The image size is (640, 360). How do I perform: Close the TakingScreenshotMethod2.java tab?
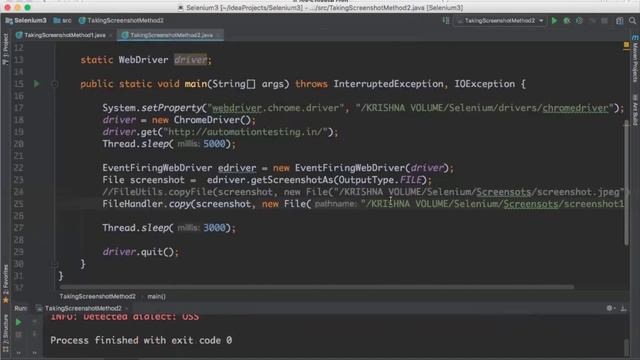click(218, 35)
